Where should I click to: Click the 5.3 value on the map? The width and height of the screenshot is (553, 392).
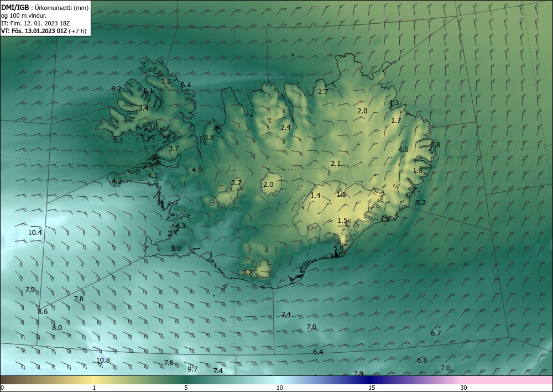[x=118, y=140]
